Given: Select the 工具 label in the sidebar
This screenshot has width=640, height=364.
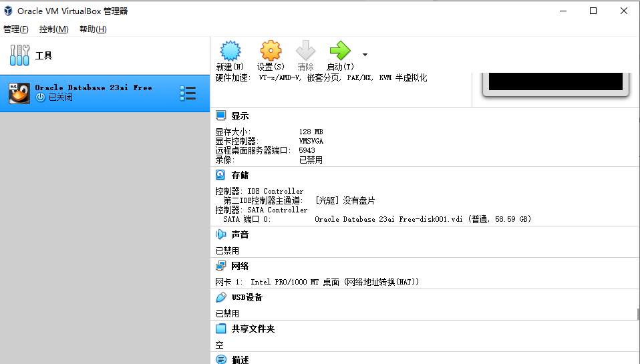Looking at the screenshot, I should tap(43, 55).
